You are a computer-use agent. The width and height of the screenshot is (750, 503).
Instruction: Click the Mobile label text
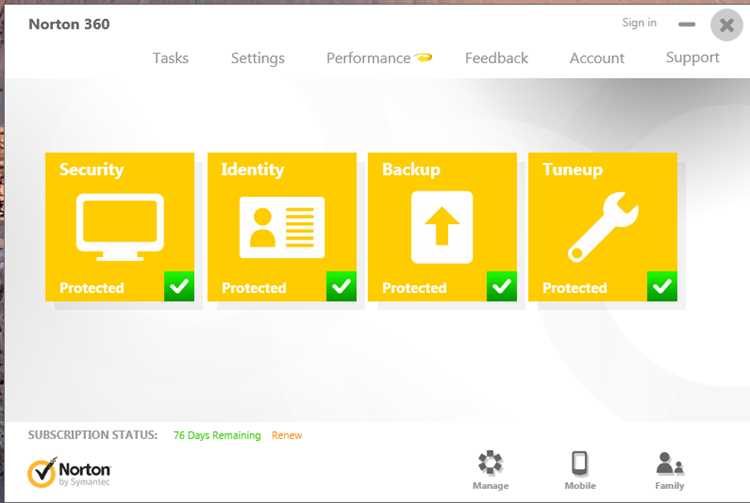coord(580,486)
